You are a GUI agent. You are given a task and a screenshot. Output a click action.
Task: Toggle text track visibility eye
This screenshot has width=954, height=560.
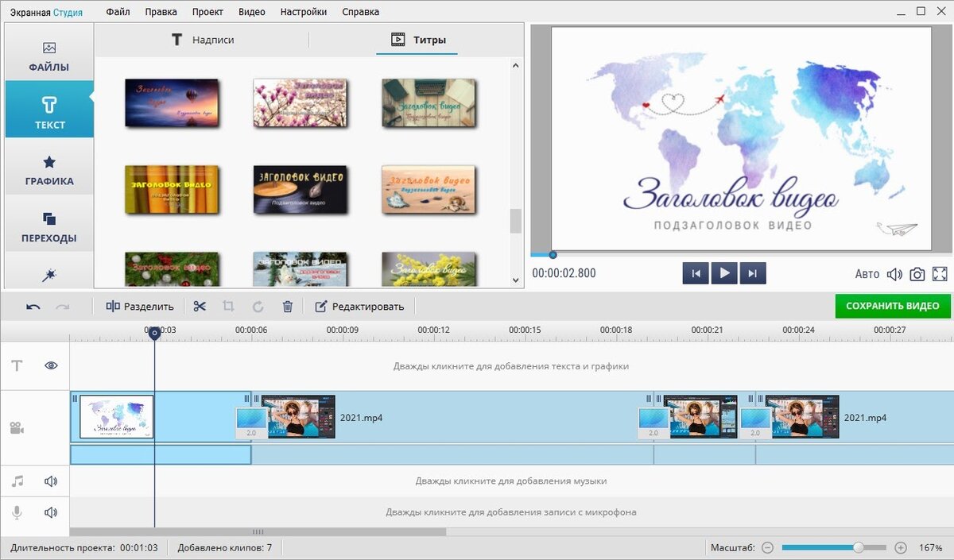pyautogui.click(x=52, y=365)
